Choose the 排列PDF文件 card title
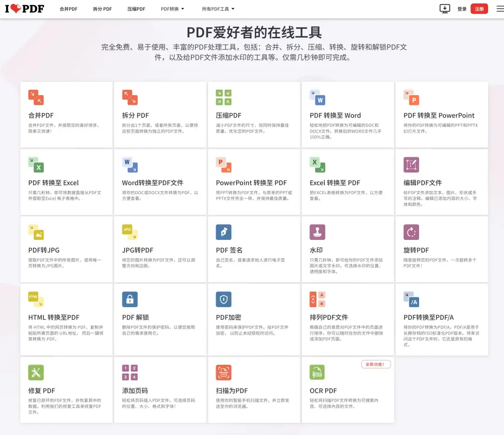504x435 pixels. tap(329, 317)
